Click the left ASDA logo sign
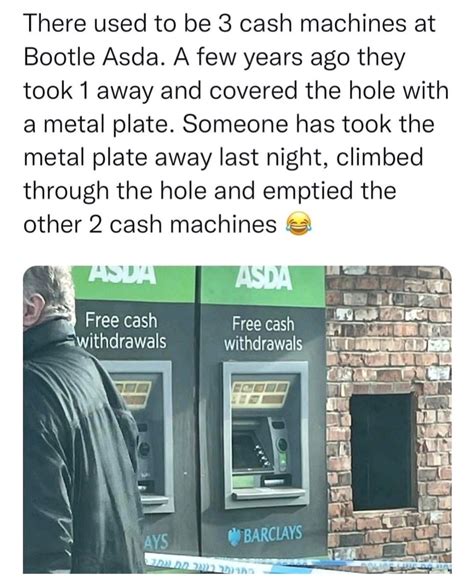474x585 pixels. tap(123, 275)
